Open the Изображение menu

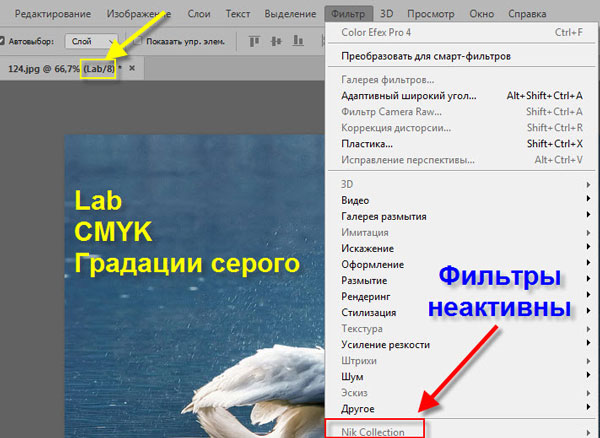(x=139, y=14)
